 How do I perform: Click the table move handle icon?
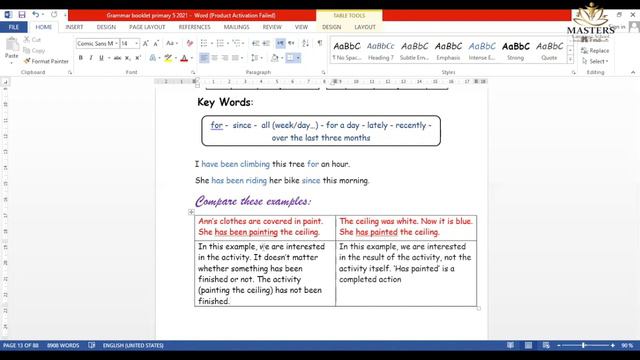191,212
